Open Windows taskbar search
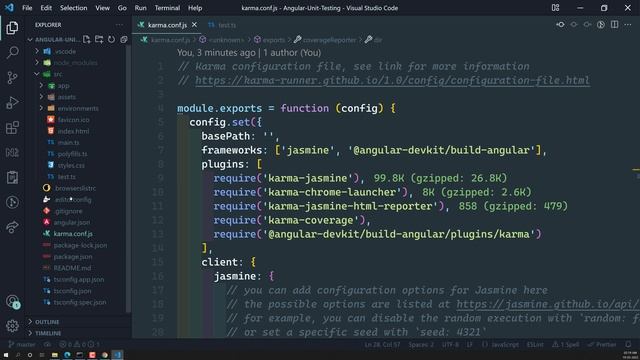 [x=18, y=355]
